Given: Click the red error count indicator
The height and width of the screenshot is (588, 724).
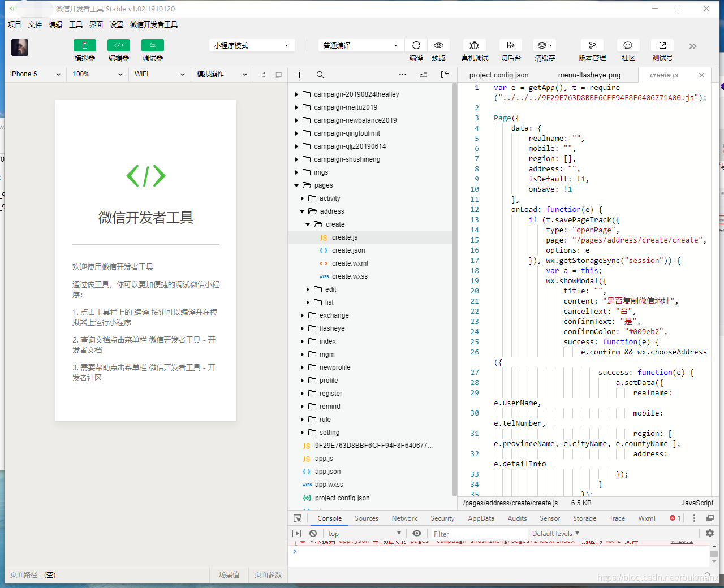Looking at the screenshot, I should (x=675, y=518).
